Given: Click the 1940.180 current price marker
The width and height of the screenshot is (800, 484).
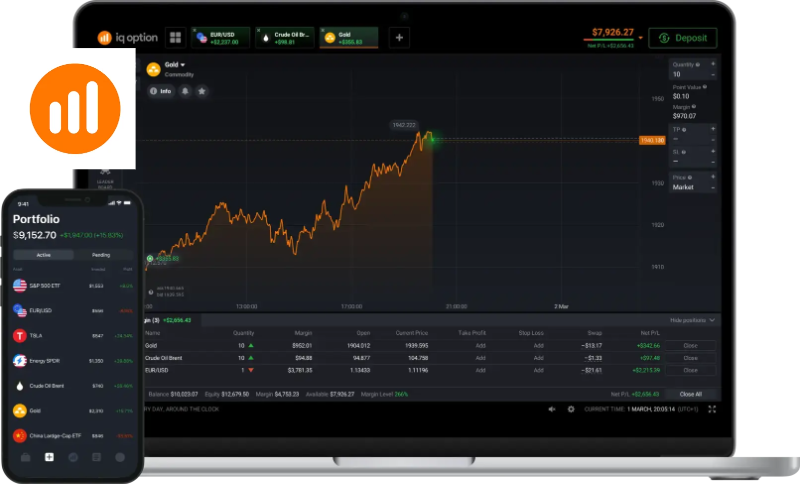Looking at the screenshot, I should (x=653, y=140).
